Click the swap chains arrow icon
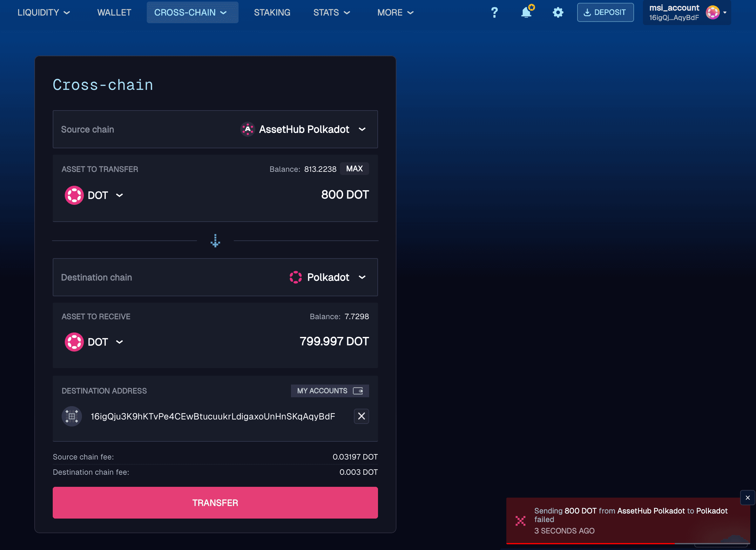Viewport: 756px width, 550px height. point(215,241)
